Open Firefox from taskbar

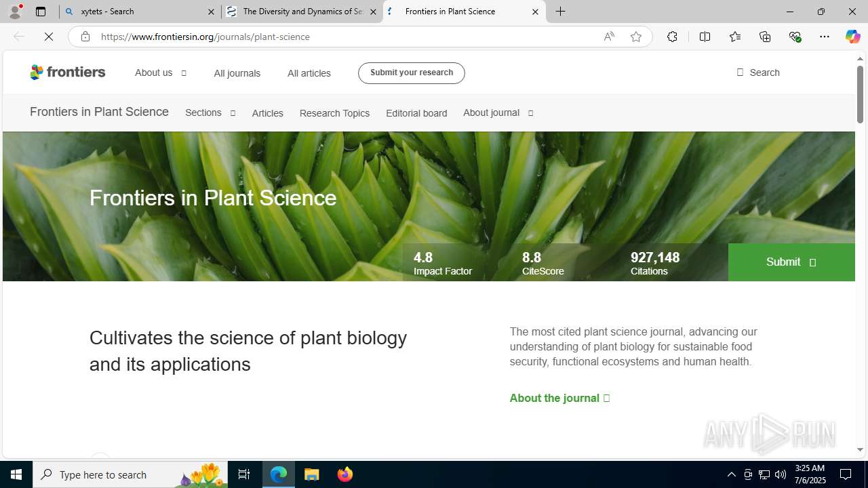(x=345, y=474)
